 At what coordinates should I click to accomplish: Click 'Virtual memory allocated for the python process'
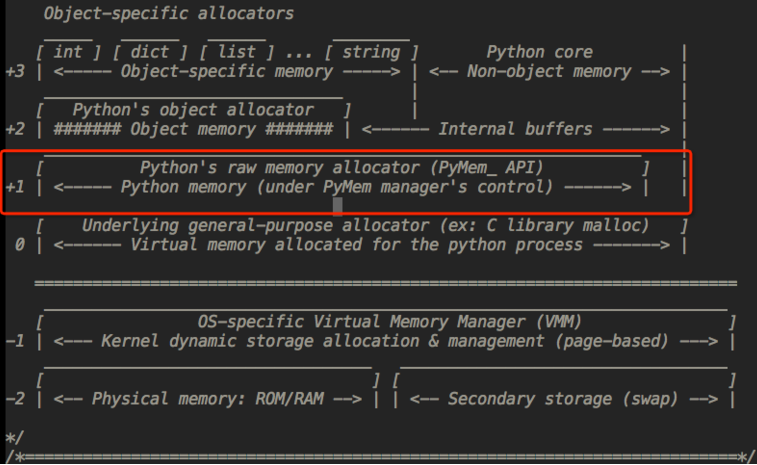pos(356,245)
